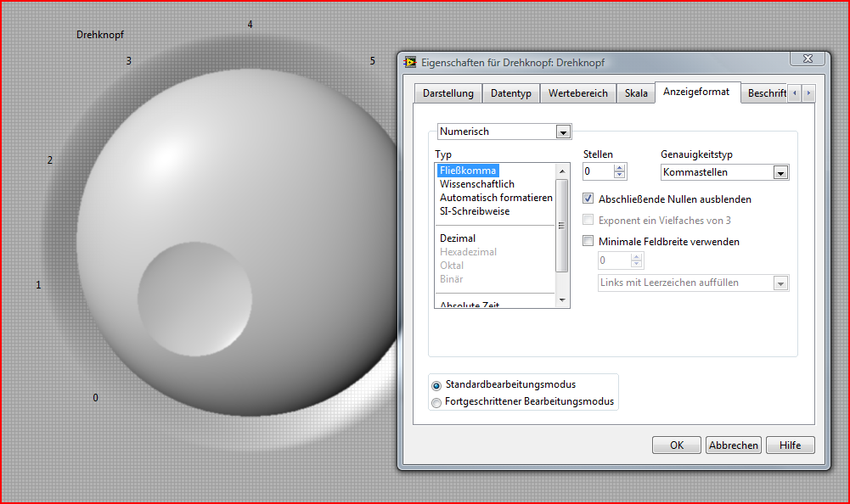850x504 pixels.
Task: Click the Typ list scroll down arrow
Action: coord(562,300)
